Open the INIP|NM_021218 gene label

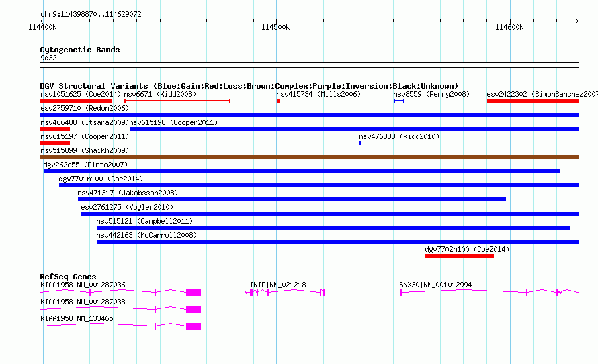[278, 285]
